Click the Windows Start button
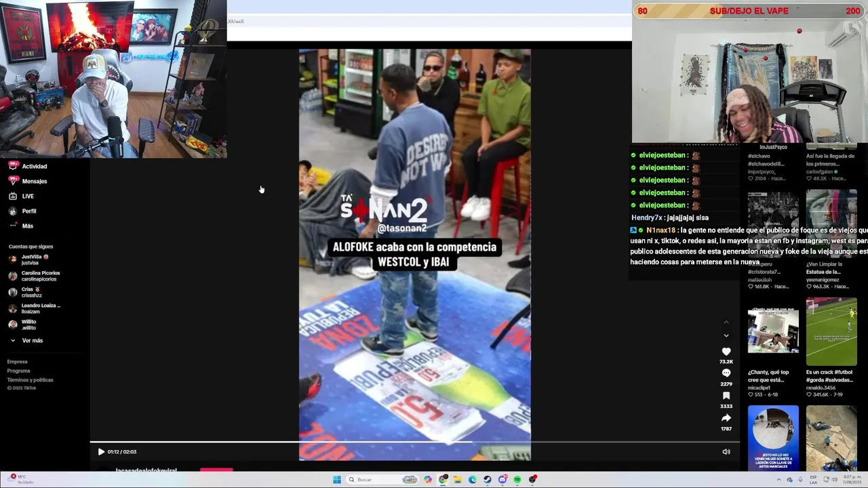The height and width of the screenshot is (488, 868). point(337,479)
